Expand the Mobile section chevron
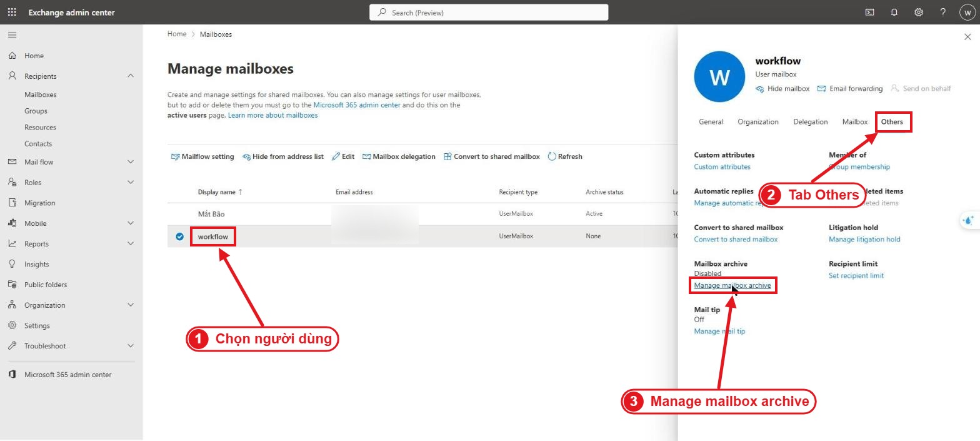Image resolution: width=980 pixels, height=441 pixels. point(131,223)
